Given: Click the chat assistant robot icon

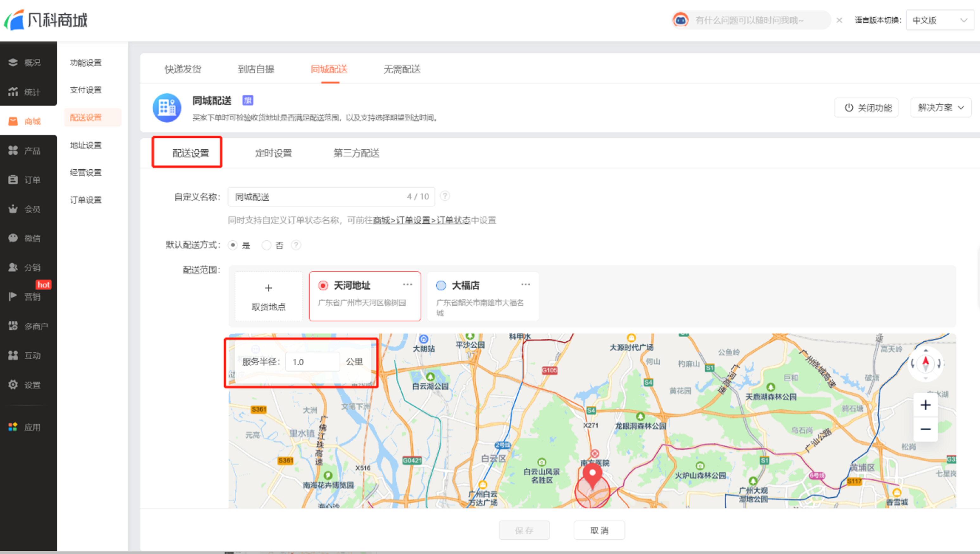Looking at the screenshot, I should click(680, 20).
